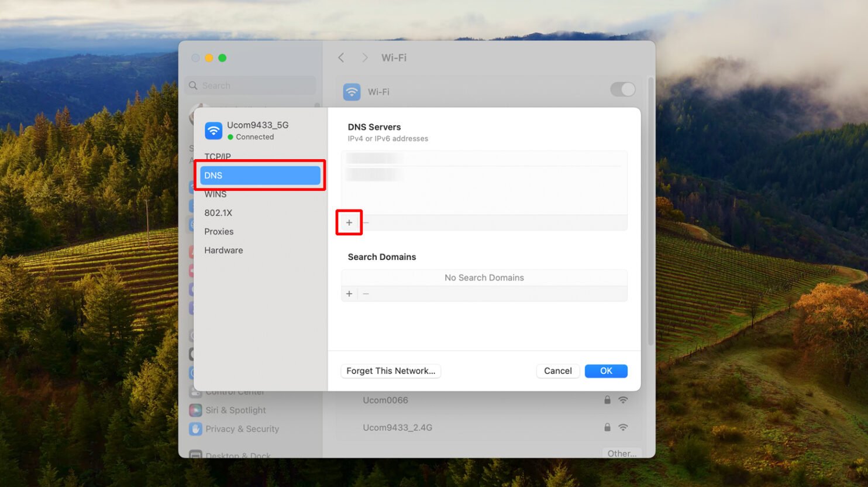Click the Wi-Fi icon in settings header

352,92
